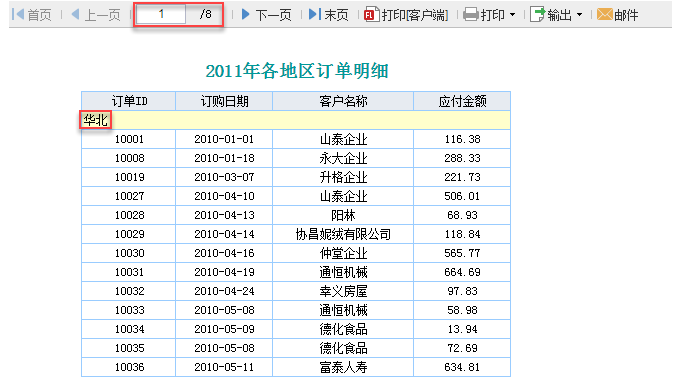Select order ID 10031 cell

129,272
